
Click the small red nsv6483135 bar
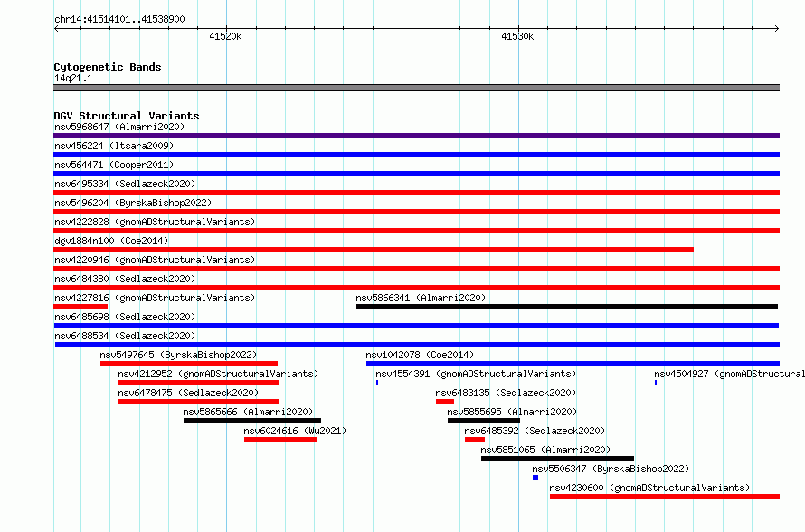pos(445,402)
